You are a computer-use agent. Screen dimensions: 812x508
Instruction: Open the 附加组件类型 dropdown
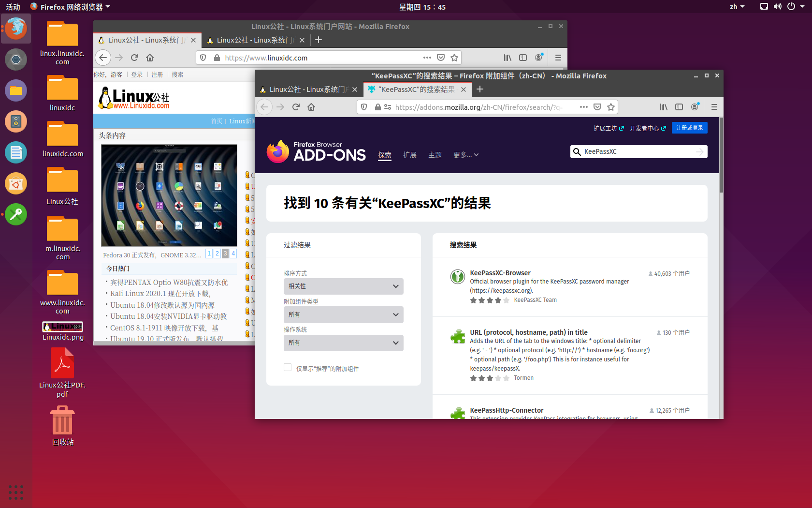(x=343, y=314)
